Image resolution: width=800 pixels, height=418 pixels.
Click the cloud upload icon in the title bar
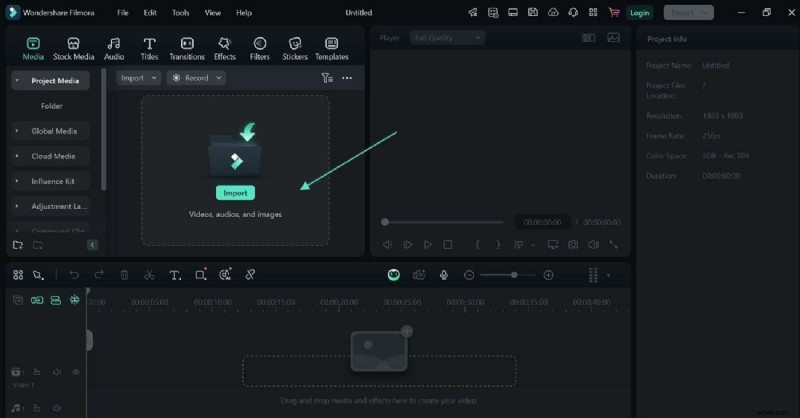pyautogui.click(x=553, y=13)
